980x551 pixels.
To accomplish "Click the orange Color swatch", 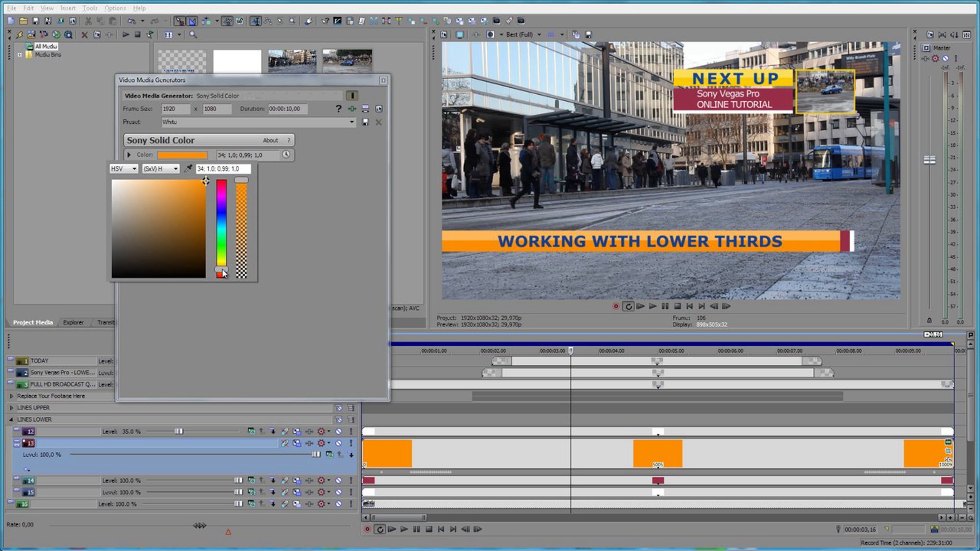I will pyautogui.click(x=182, y=155).
